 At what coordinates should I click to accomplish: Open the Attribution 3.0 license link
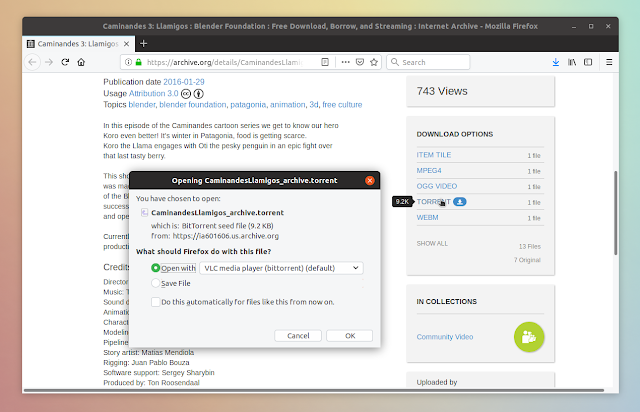153,94
